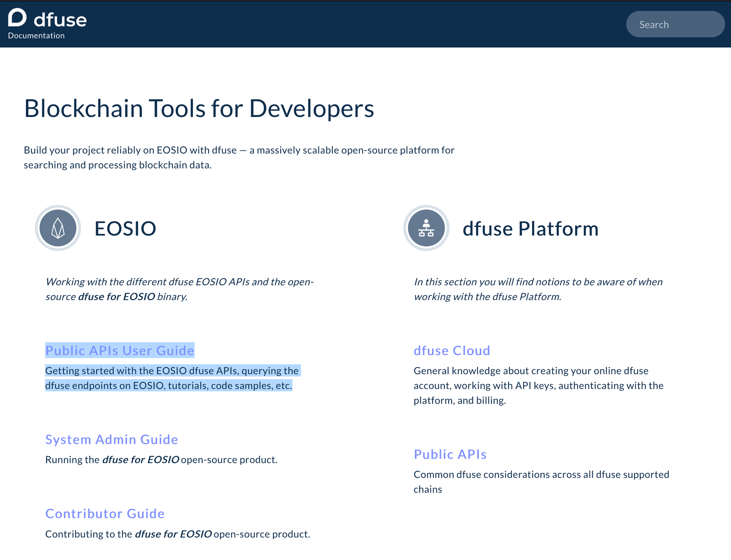Screen dimensions: 731x560
Task: Focus the Search input field
Action: click(675, 24)
